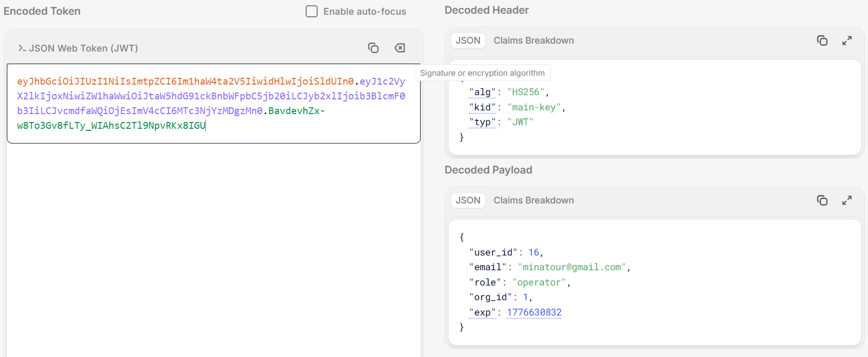
Task: Click the "minatour@gmail.com" email value
Action: [x=571, y=267]
